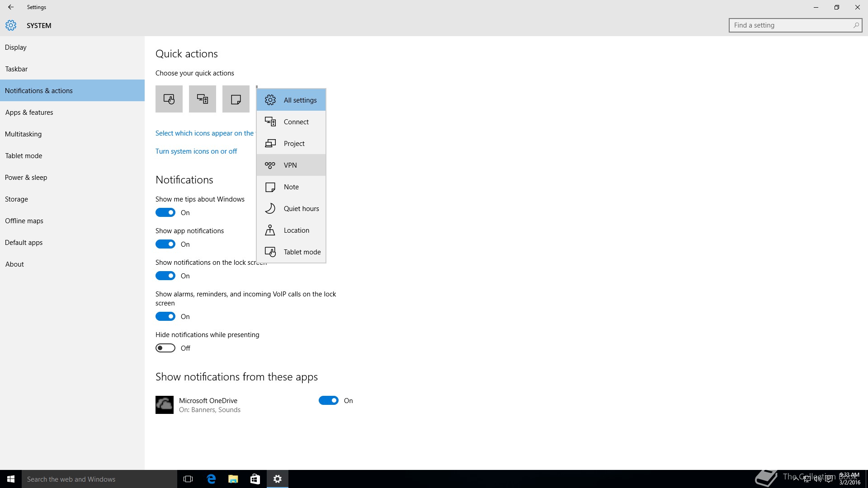Image resolution: width=868 pixels, height=488 pixels.
Task: Disable Microsoft OneDrive notifications toggle
Action: coord(329,400)
